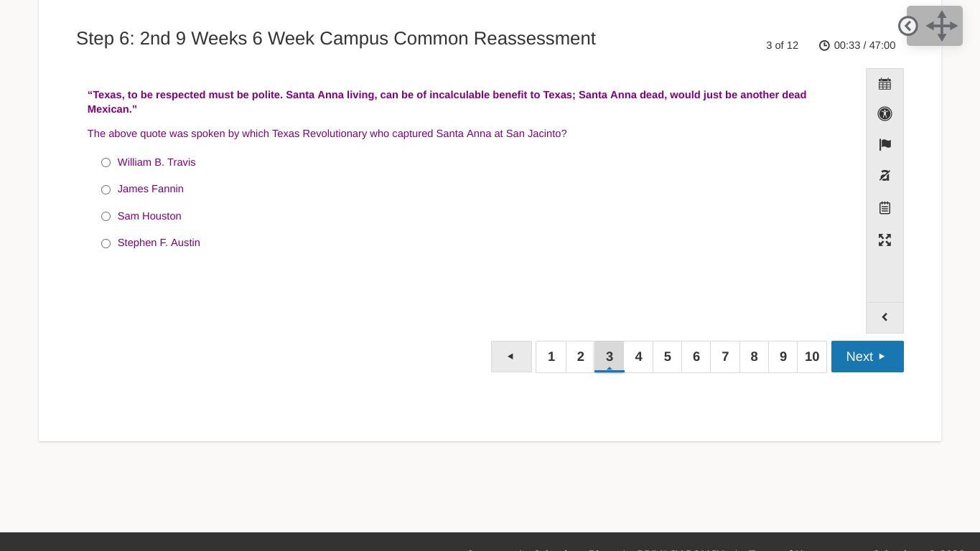
Task: Open the calculator/table tool icon
Action: point(885,84)
